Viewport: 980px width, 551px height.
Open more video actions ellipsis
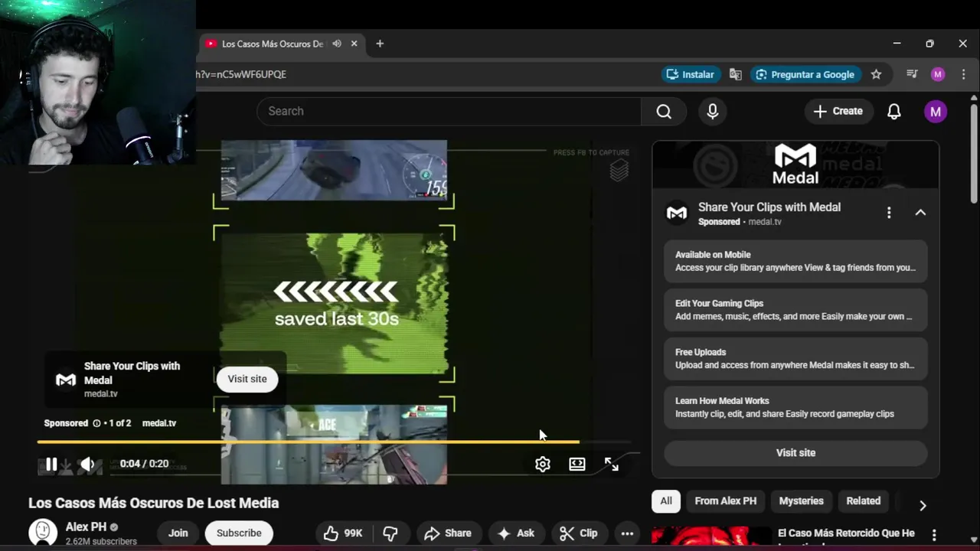[627, 533]
